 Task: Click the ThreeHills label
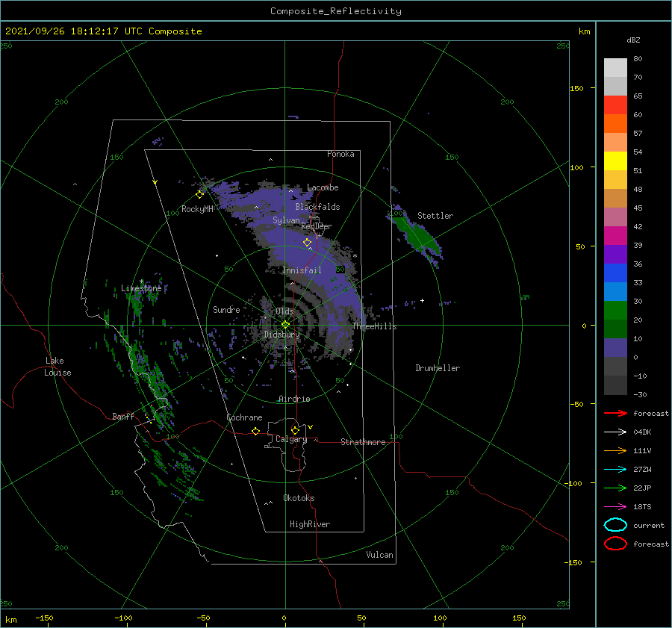click(x=374, y=326)
